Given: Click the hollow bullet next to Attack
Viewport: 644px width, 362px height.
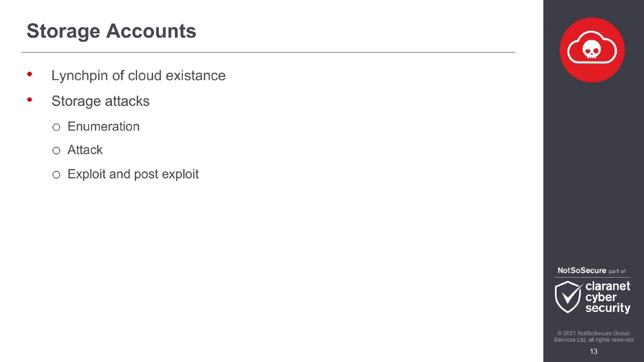Looking at the screenshot, I should click(x=56, y=151).
